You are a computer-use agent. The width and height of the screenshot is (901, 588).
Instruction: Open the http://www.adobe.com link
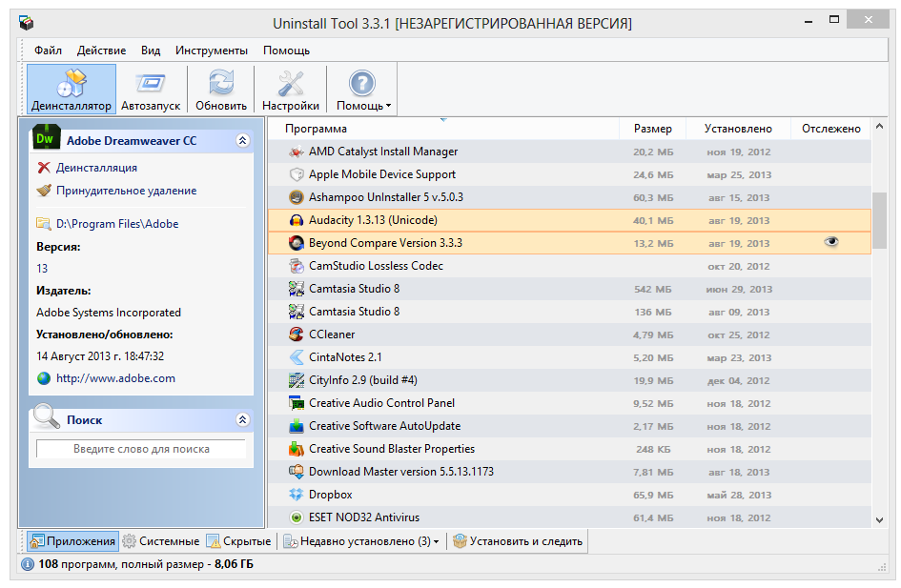pos(115,378)
